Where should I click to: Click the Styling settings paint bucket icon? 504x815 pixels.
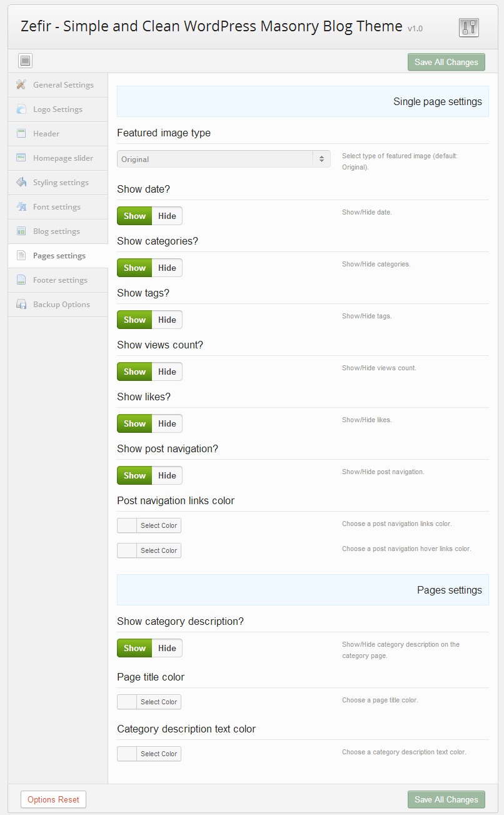click(21, 183)
